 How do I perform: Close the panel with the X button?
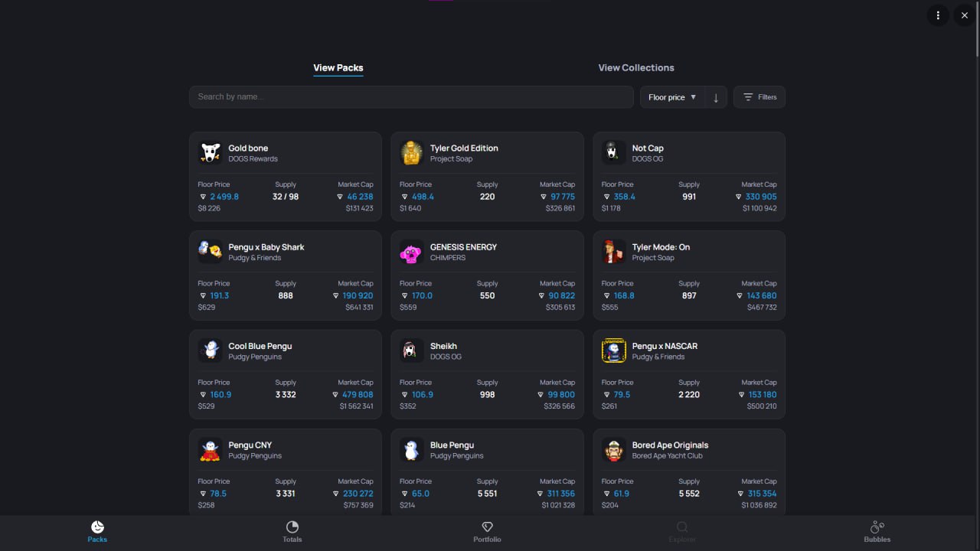[x=965, y=15]
